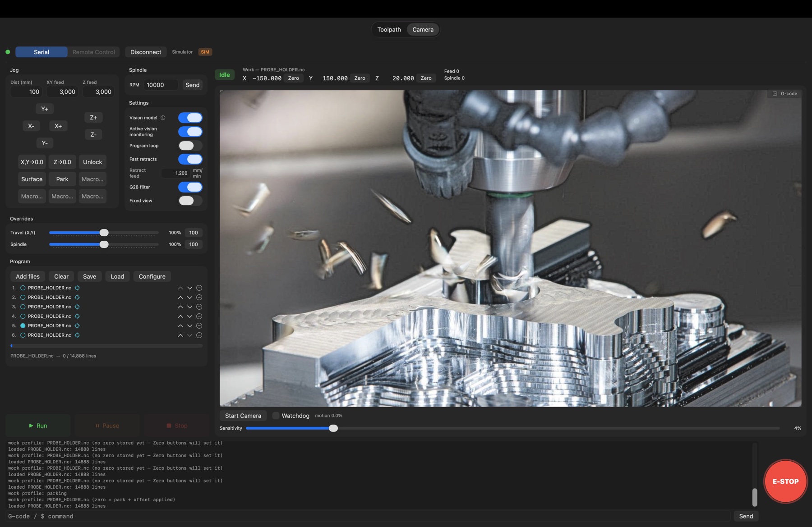Adjust the Travel (X,Y) override slider
Viewport: 812px width, 527px height.
(x=104, y=233)
